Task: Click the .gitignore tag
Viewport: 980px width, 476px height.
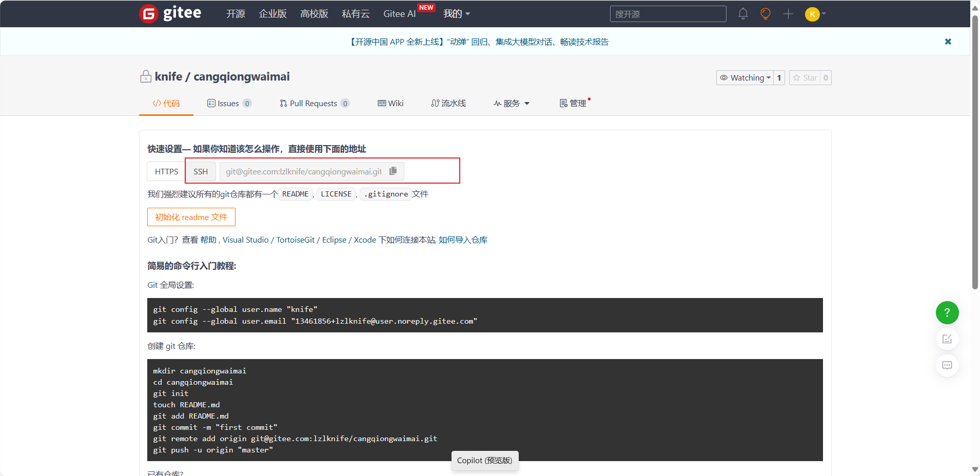Action: [x=386, y=194]
